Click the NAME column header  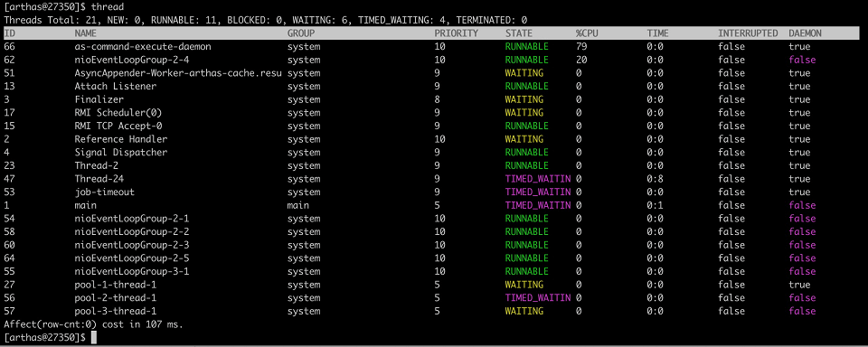click(87, 33)
